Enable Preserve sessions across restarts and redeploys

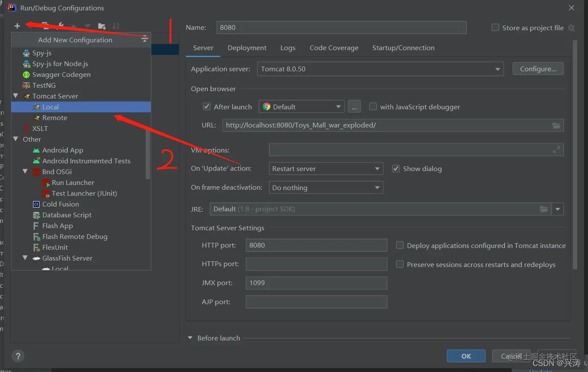click(400, 264)
